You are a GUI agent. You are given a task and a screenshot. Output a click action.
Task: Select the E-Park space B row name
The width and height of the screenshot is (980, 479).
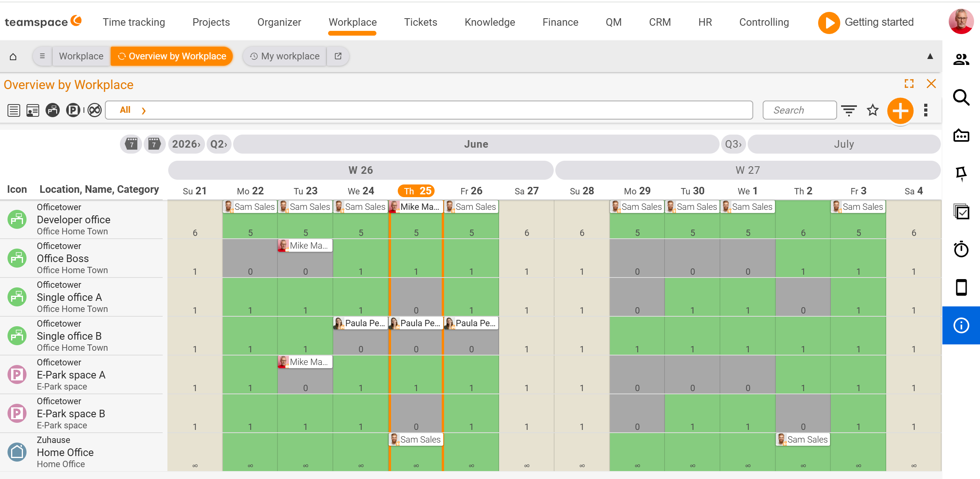point(71,414)
